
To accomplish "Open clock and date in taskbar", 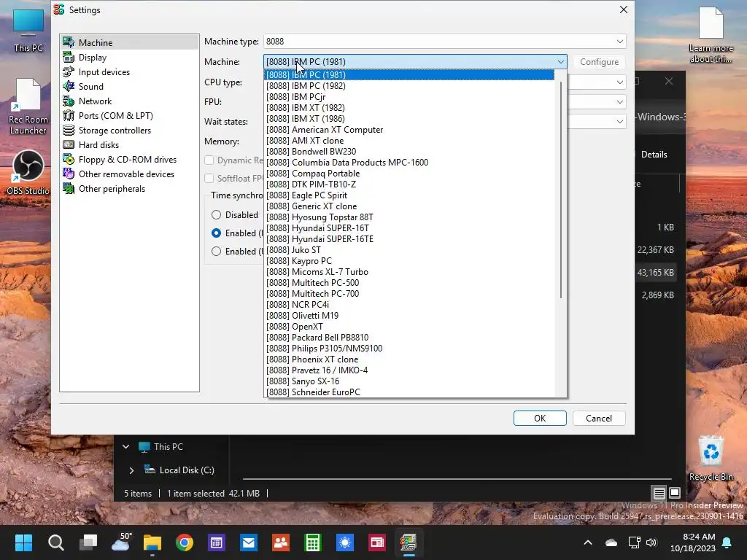I will click(x=693, y=542).
